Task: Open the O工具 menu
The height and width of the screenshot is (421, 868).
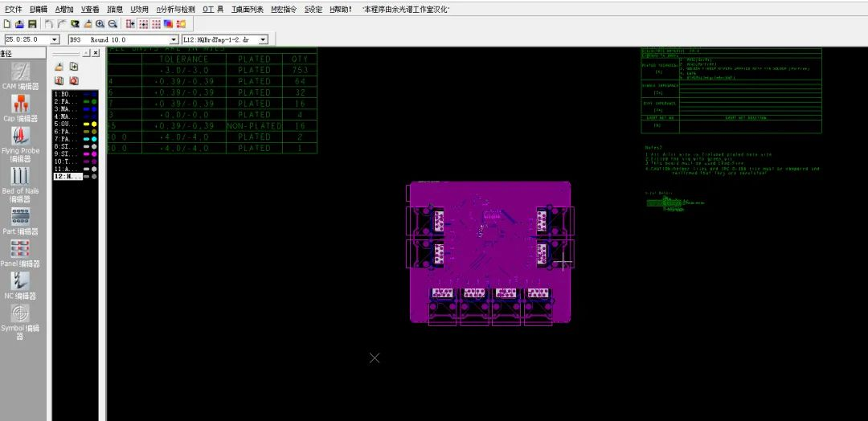Action: [x=213, y=10]
